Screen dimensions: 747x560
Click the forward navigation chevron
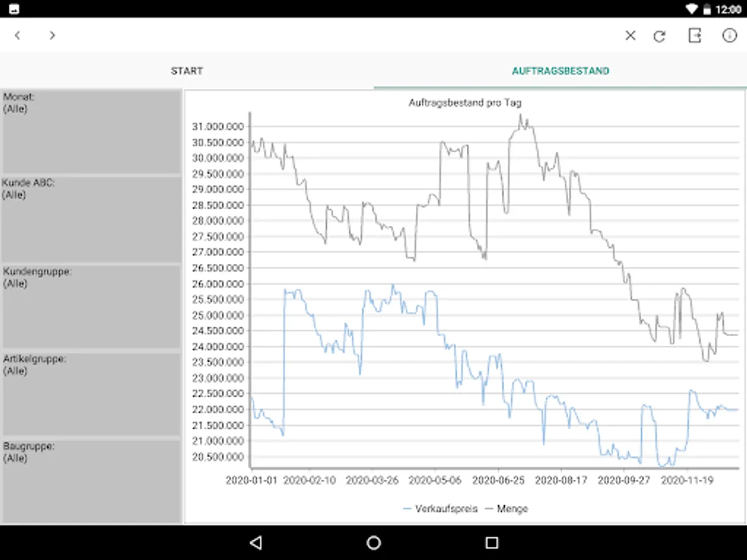[x=52, y=35]
